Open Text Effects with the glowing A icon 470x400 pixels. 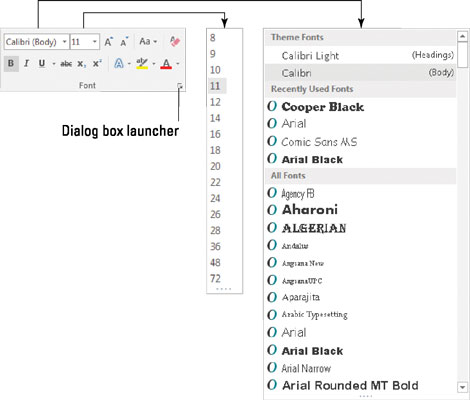pos(119,63)
